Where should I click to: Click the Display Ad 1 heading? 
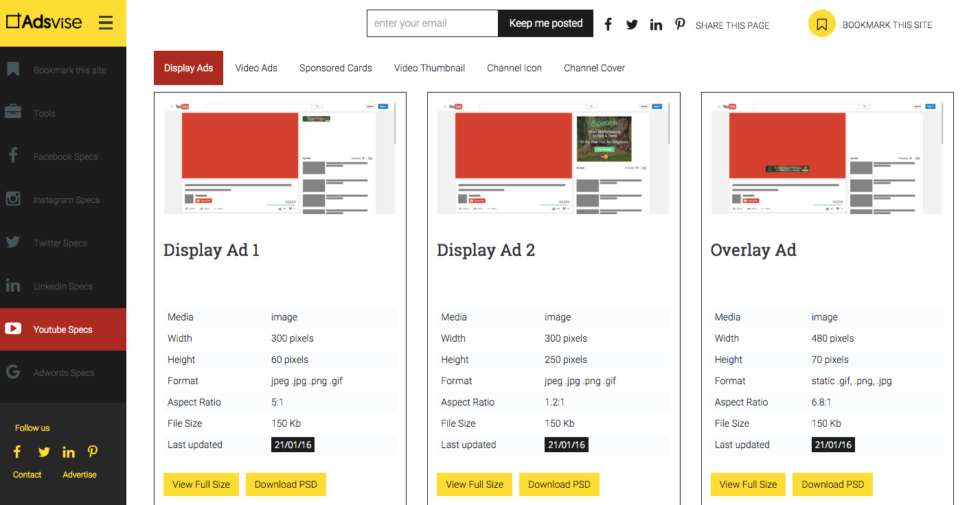[212, 250]
